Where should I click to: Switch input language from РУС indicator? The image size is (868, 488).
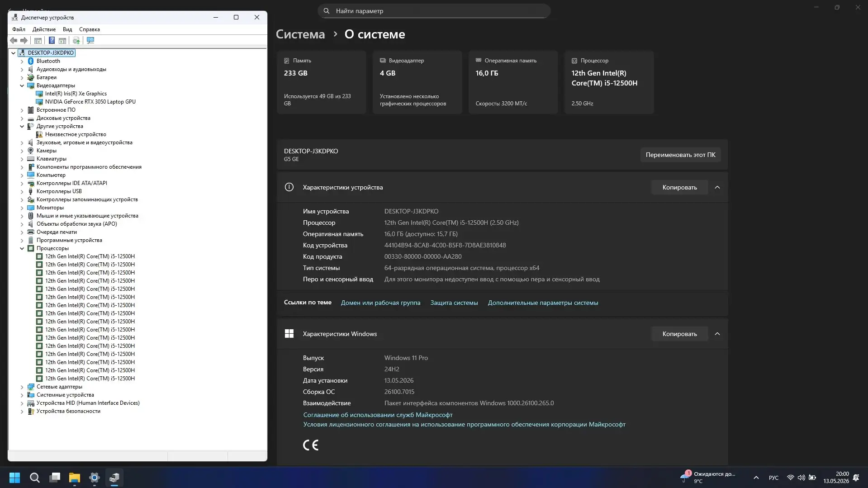pyautogui.click(x=773, y=478)
